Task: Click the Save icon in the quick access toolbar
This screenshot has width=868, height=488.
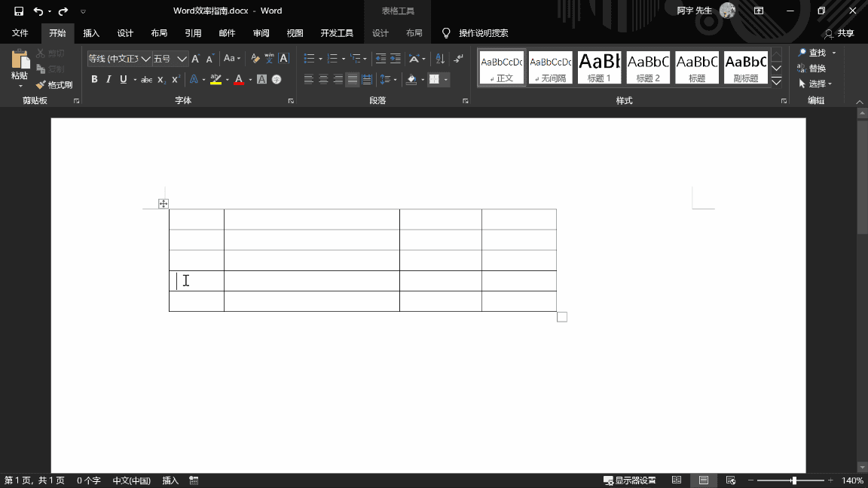Action: [x=19, y=11]
